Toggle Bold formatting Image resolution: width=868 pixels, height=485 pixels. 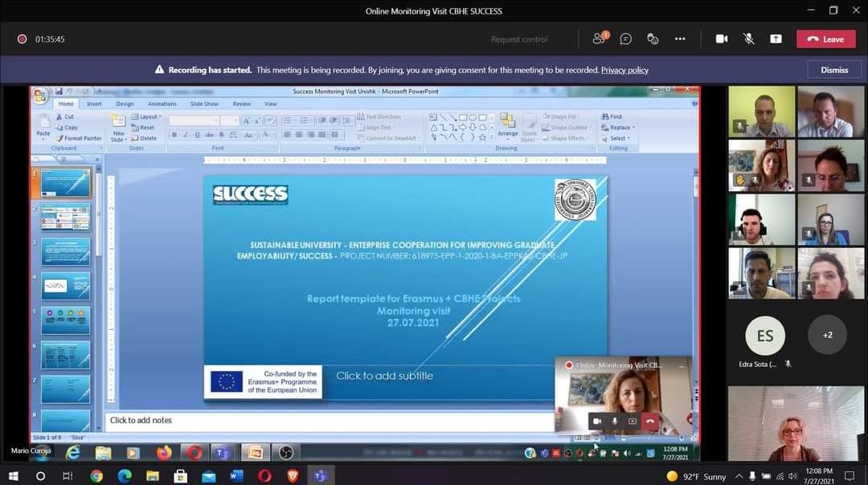(174, 135)
